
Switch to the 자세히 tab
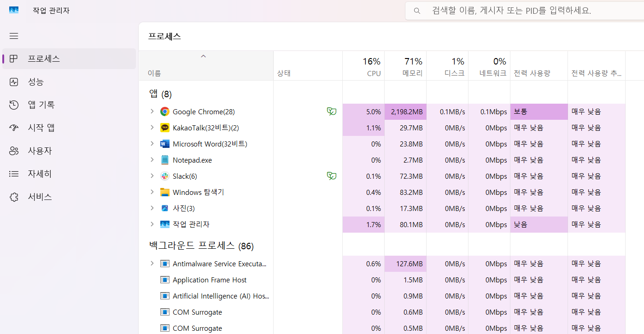pos(69,174)
